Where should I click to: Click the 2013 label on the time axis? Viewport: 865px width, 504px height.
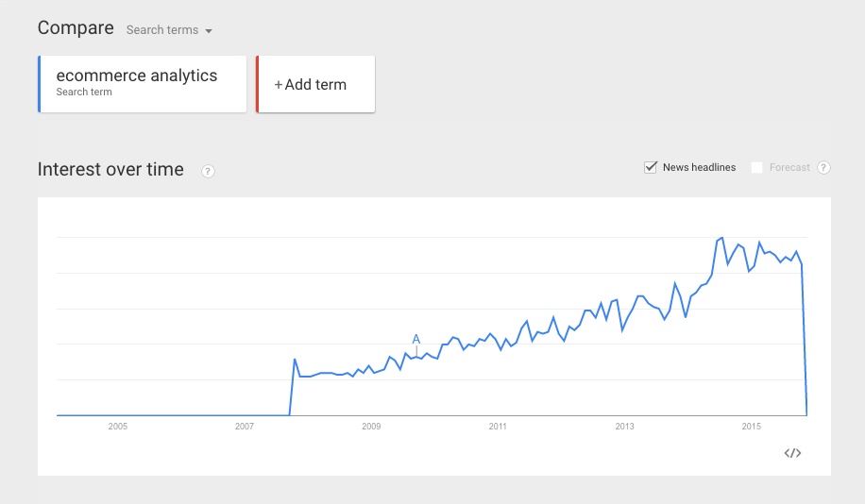point(624,427)
